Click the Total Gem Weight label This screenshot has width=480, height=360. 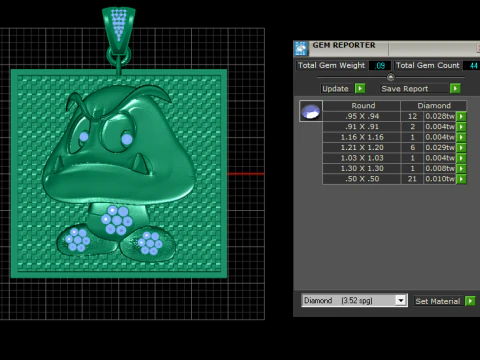click(331, 65)
